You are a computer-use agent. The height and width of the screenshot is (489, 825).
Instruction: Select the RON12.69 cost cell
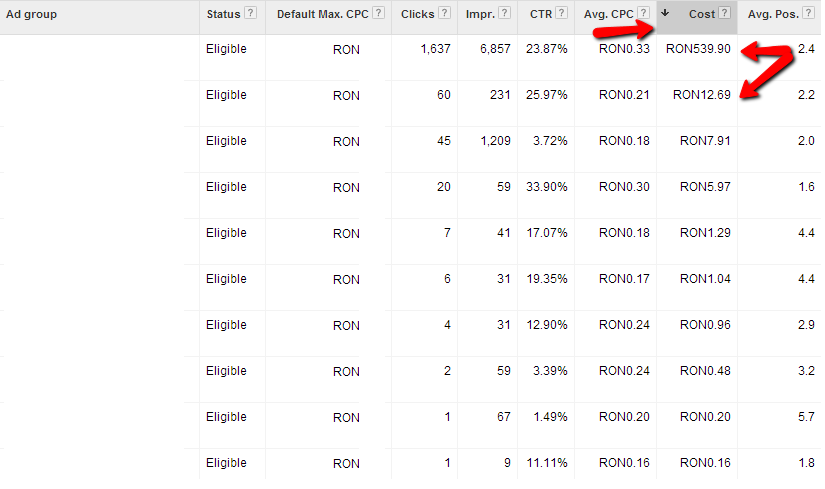coord(702,95)
